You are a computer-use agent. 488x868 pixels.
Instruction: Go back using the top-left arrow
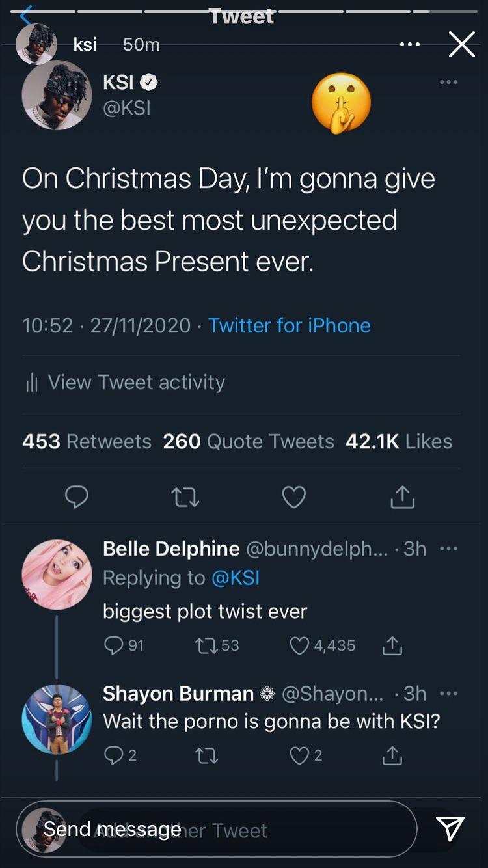(26, 14)
